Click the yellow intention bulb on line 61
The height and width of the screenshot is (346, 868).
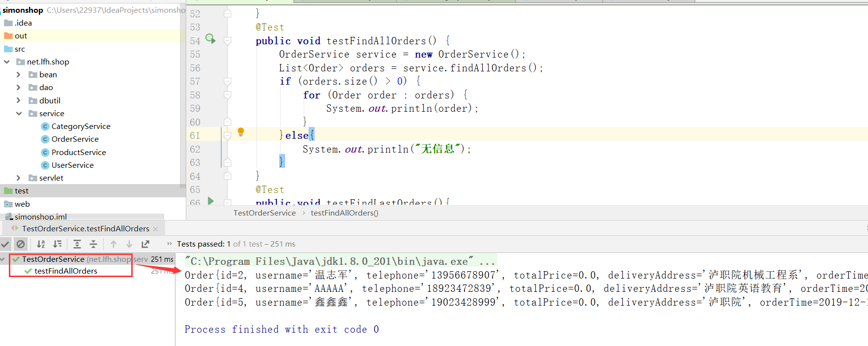point(241,132)
